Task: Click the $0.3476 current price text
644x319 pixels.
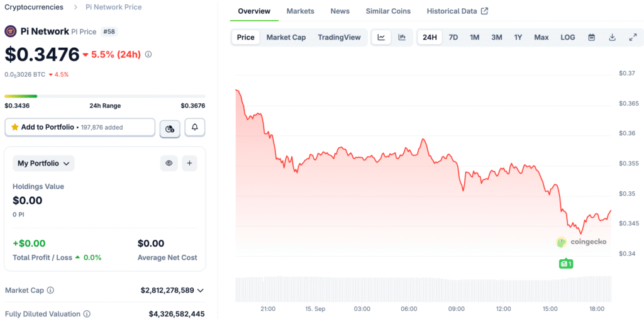Action: 42,54
